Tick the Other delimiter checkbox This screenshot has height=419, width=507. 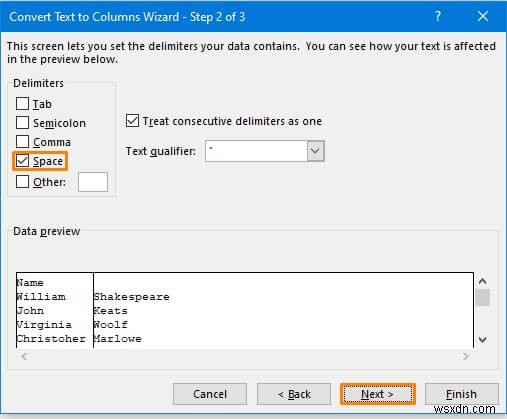pyautogui.click(x=22, y=182)
